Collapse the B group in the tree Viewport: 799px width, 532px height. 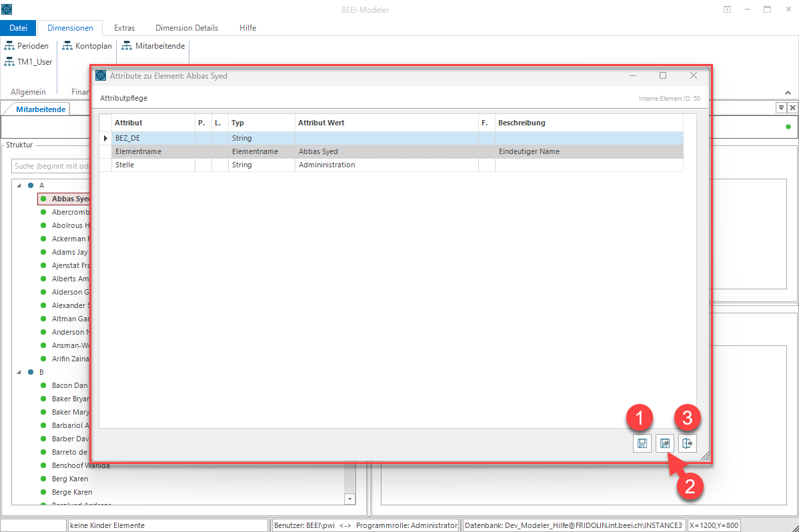tap(19, 372)
